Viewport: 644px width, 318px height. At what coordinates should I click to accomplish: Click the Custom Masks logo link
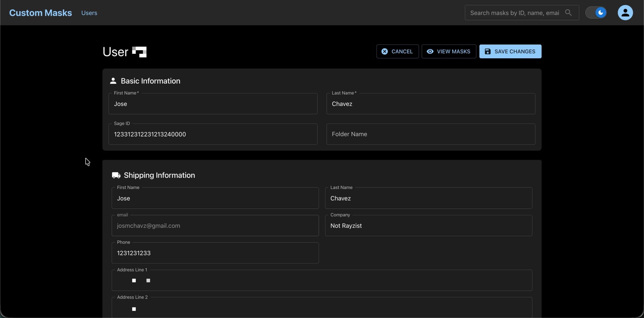click(x=41, y=13)
